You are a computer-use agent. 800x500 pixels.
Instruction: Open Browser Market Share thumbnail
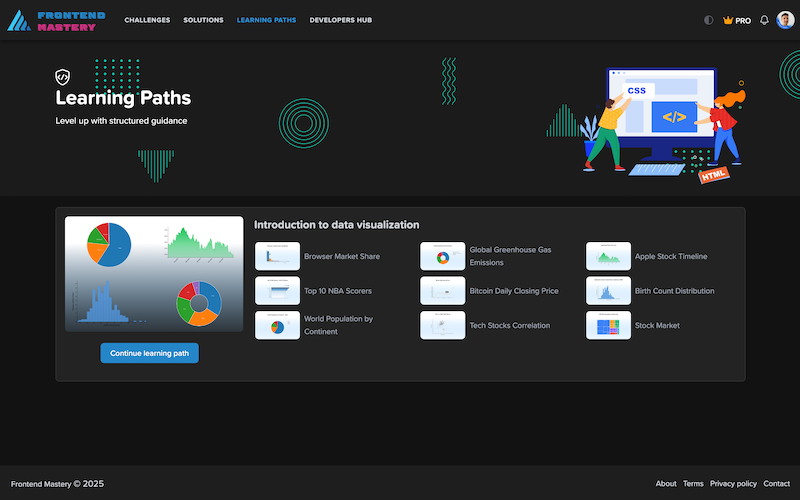277,257
